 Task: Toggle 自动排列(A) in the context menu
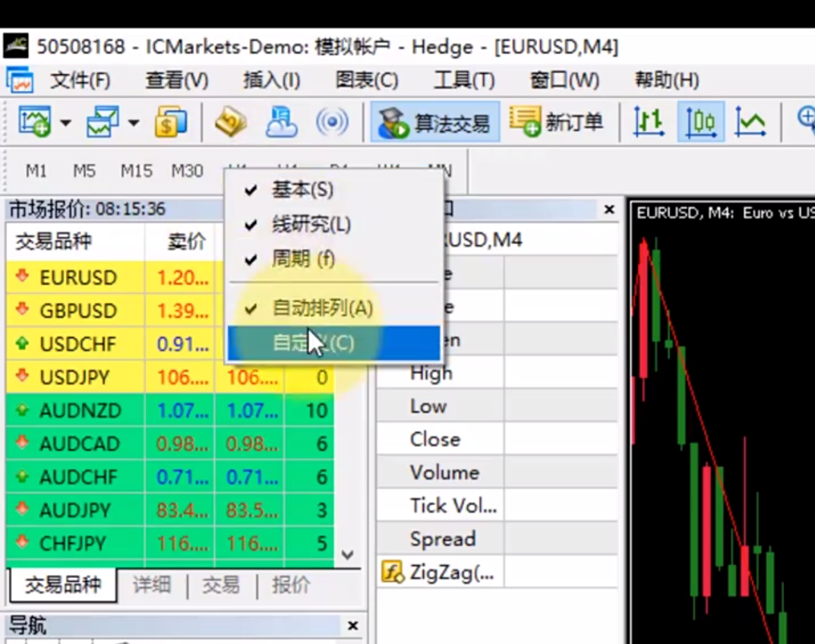point(333,308)
